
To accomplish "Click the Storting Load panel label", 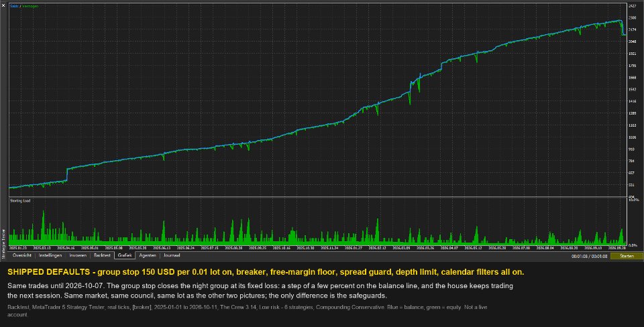I will tap(20, 200).
